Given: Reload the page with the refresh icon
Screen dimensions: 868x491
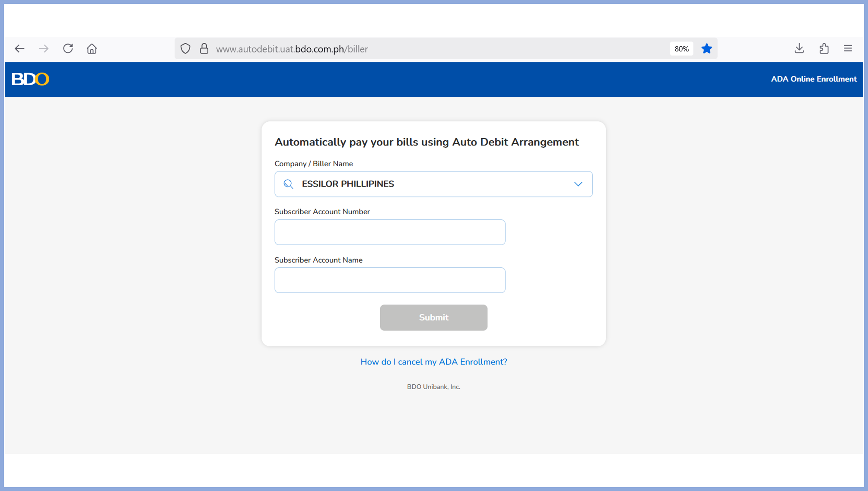Looking at the screenshot, I should coord(68,48).
